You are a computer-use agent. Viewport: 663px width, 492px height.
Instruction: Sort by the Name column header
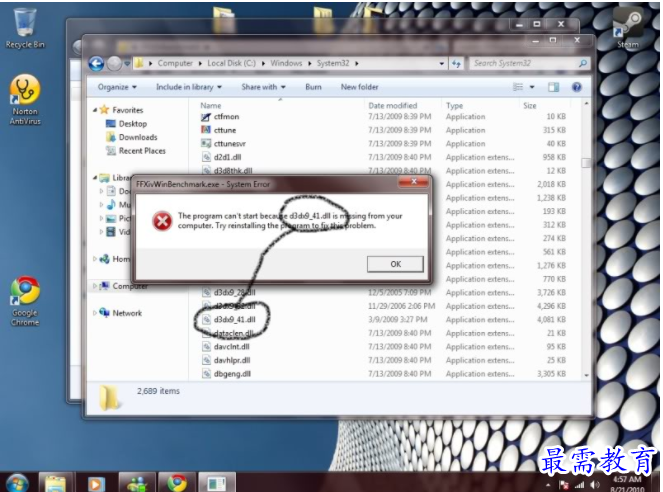(x=211, y=106)
